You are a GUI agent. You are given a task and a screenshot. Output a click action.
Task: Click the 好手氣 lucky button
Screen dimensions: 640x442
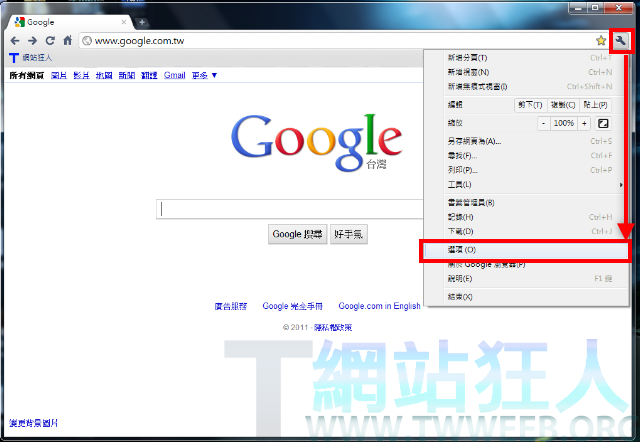point(349,234)
